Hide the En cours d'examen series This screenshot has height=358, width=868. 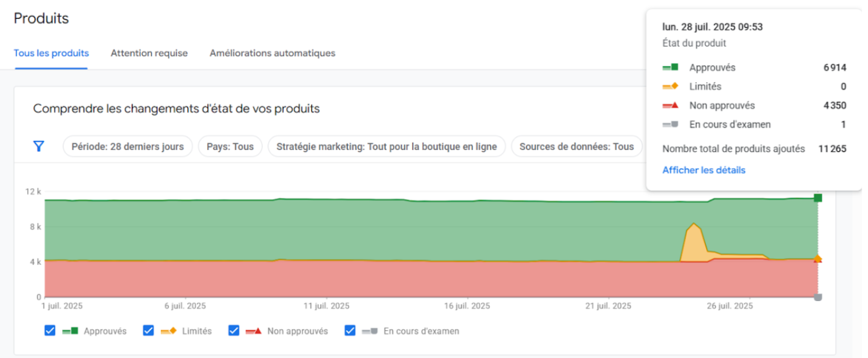[350, 331]
